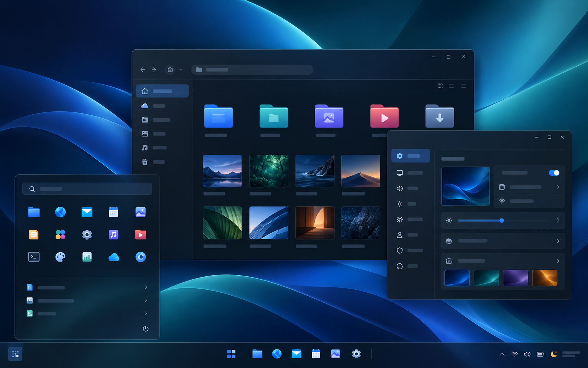Expand the document file row chevron in start menu

146,287
